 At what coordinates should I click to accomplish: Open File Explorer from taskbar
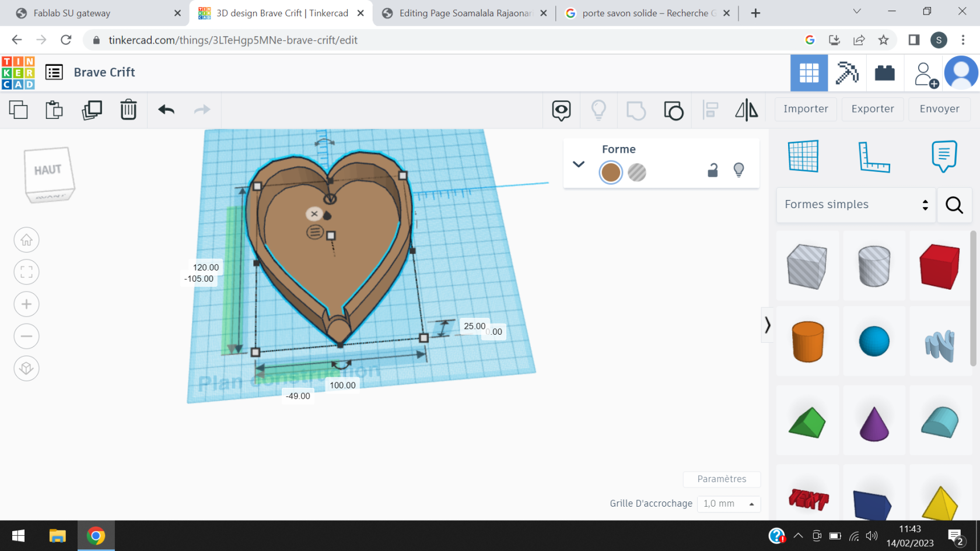click(57, 536)
